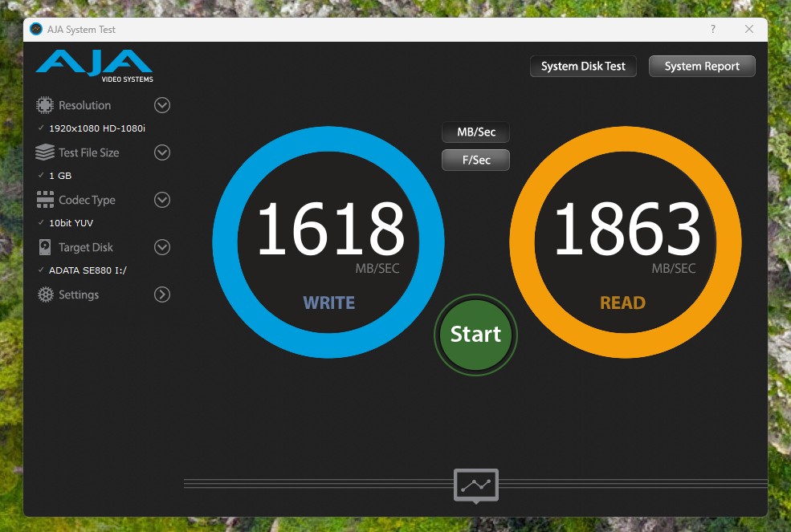Image resolution: width=791 pixels, height=532 pixels.
Task: Click the help question mark in title bar
Action: click(712, 30)
